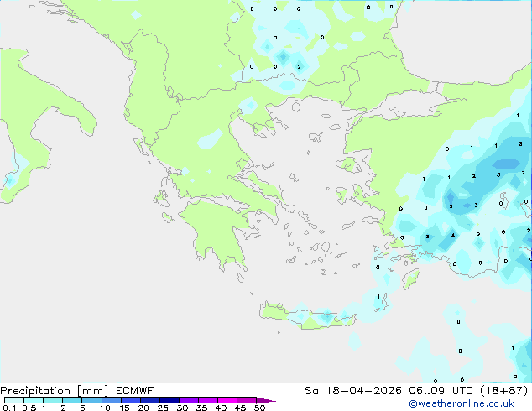This screenshot has height=411, width=532.
Task: Pick the 10–15 mm legend color box
Action: (112, 400)
